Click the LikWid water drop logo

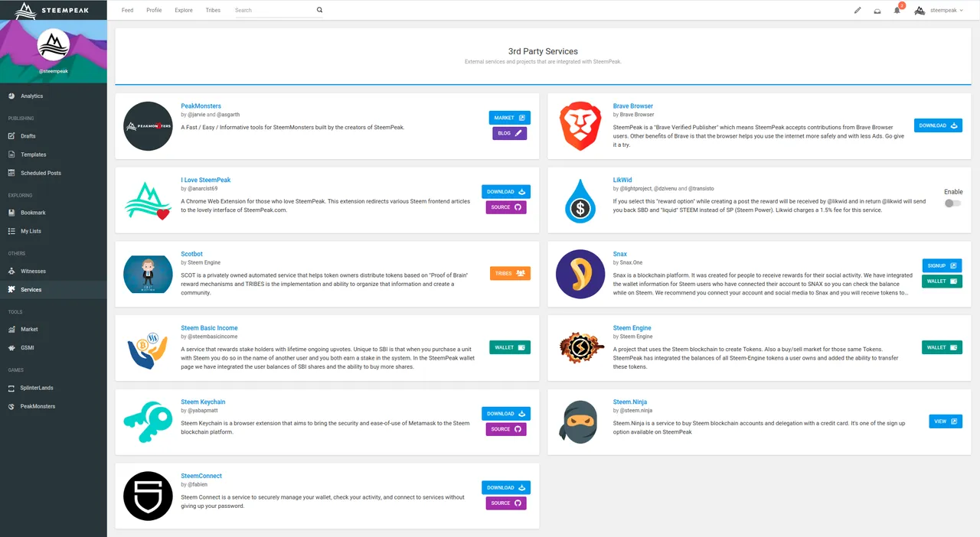coord(580,200)
